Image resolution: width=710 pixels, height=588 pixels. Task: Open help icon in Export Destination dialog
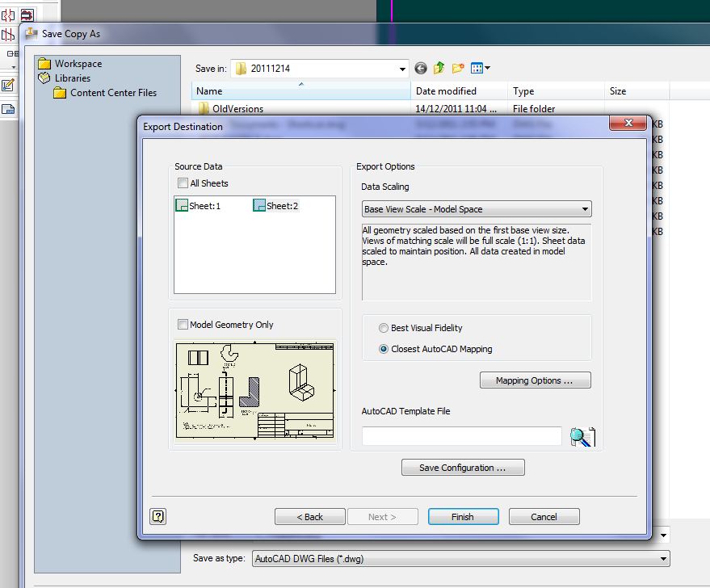click(158, 516)
